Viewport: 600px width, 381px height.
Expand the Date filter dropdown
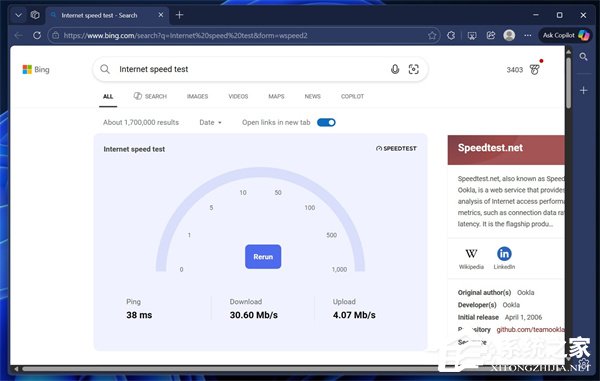coord(210,122)
